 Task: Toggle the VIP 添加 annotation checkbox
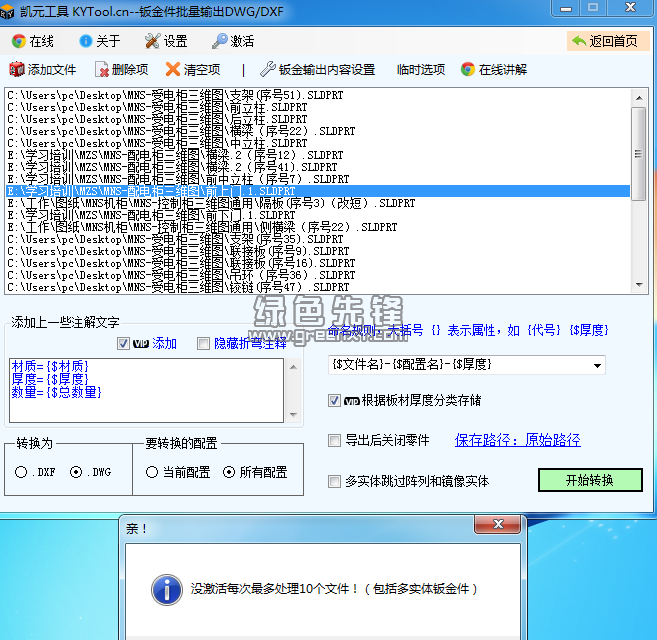point(123,344)
